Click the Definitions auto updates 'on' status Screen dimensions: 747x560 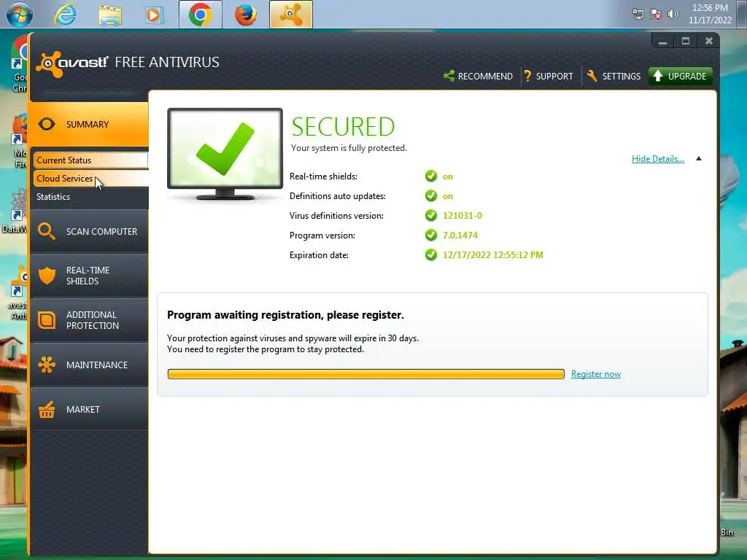click(448, 196)
